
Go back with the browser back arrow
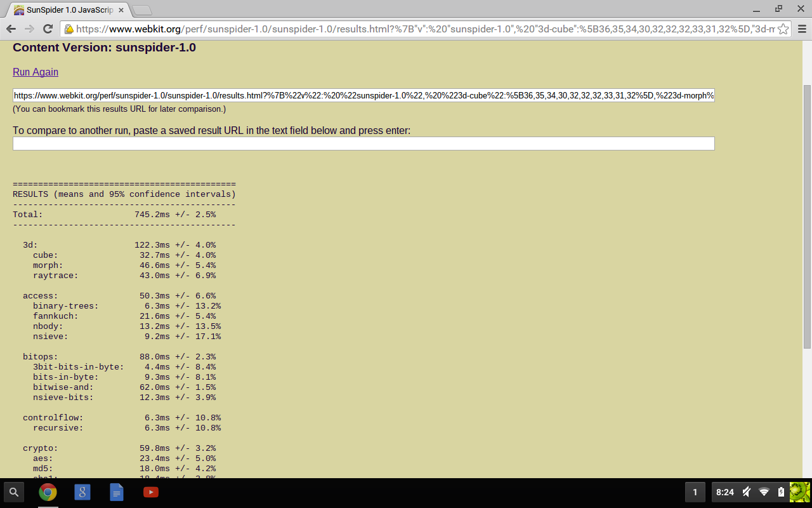[x=11, y=29]
